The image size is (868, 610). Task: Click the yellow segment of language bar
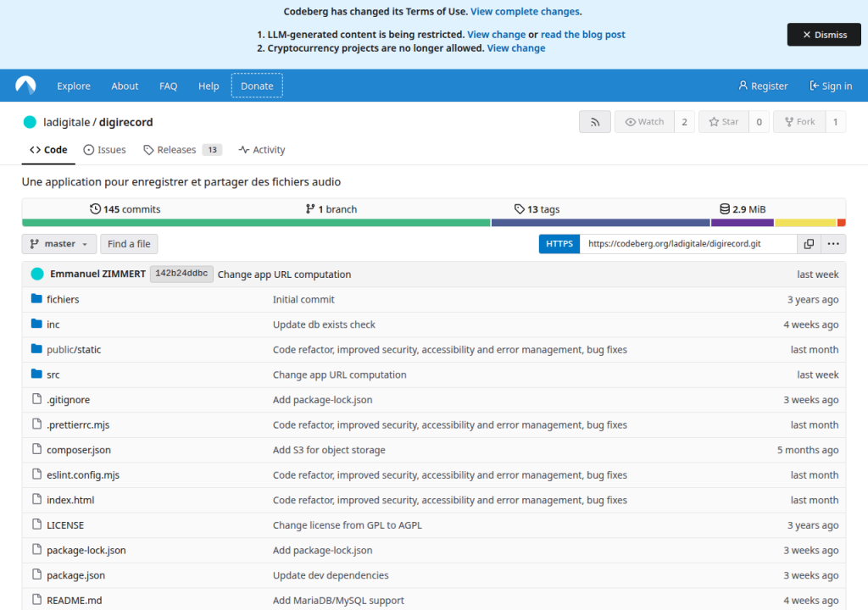(x=805, y=223)
